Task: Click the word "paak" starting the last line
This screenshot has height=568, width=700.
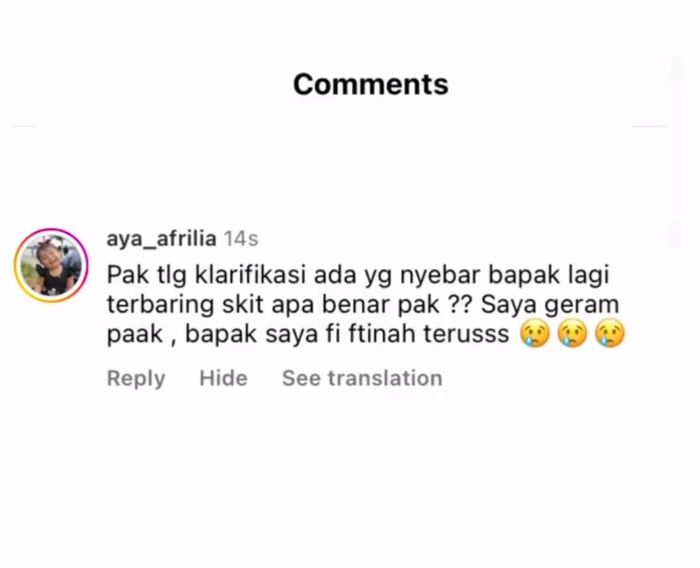Action: pos(135,335)
